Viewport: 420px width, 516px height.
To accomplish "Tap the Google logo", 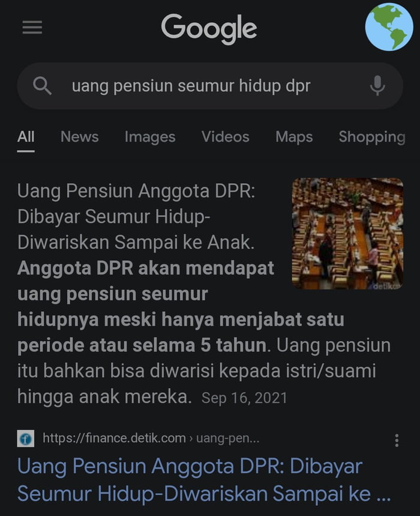I will coord(209,29).
